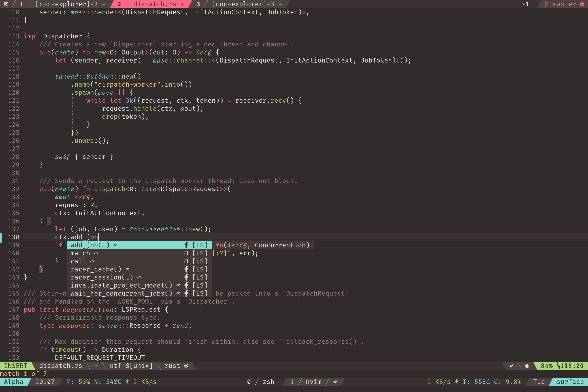Click the DEFAULT_REQUEST_TIMEOUT line
Image resolution: width=588 pixels, height=392 pixels.
[100, 358]
